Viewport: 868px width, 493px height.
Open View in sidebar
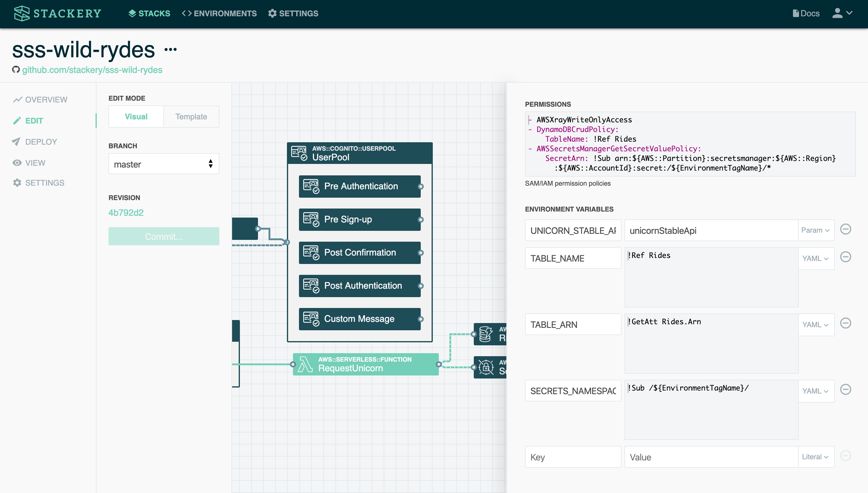click(29, 163)
